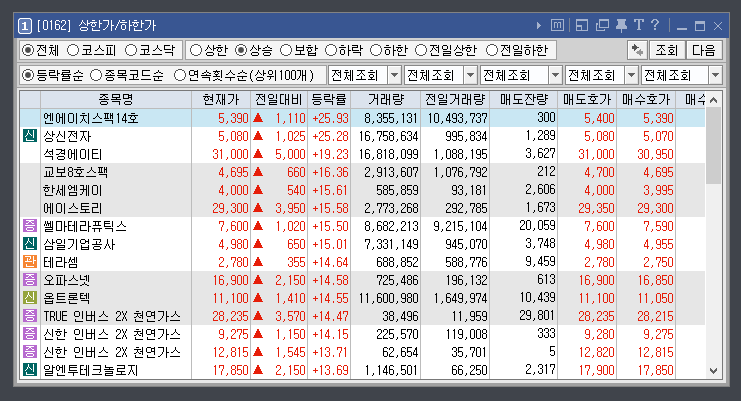The width and height of the screenshot is (741, 401).
Task: Open the second 전체조회 dropdown
Action: click(440, 75)
